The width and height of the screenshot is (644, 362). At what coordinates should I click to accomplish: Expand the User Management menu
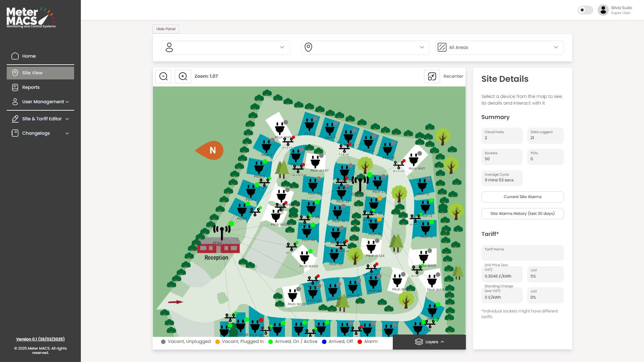tap(43, 102)
